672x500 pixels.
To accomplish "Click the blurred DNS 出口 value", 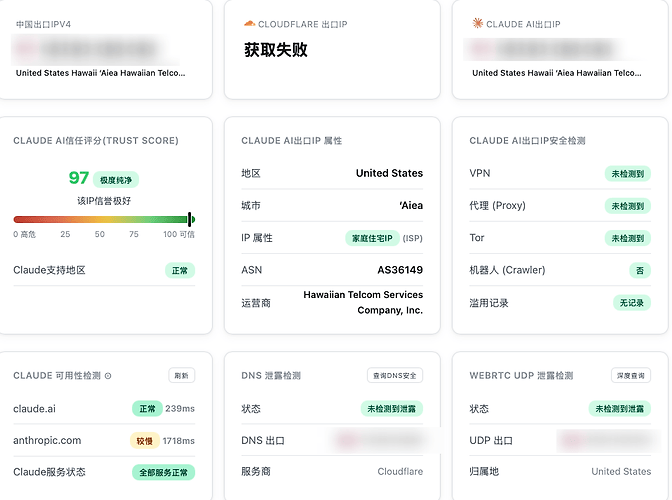I will click(381, 440).
